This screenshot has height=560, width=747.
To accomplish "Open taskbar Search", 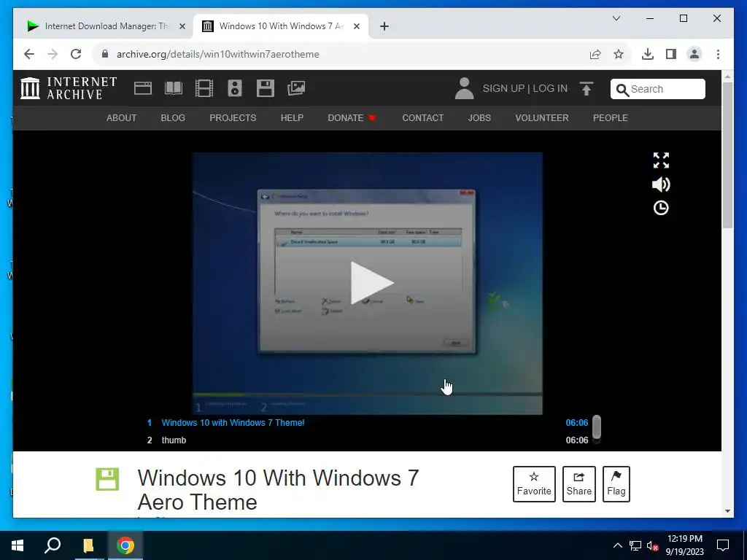I will pyautogui.click(x=53, y=545).
